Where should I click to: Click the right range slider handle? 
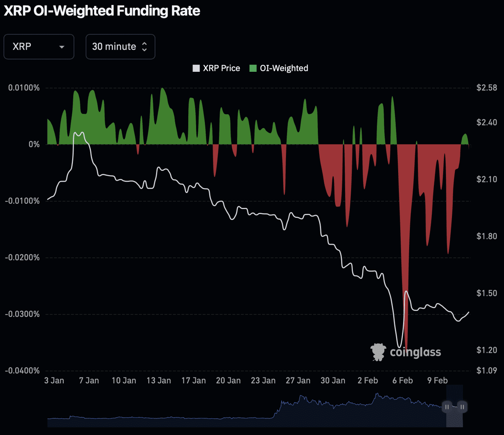pos(462,406)
